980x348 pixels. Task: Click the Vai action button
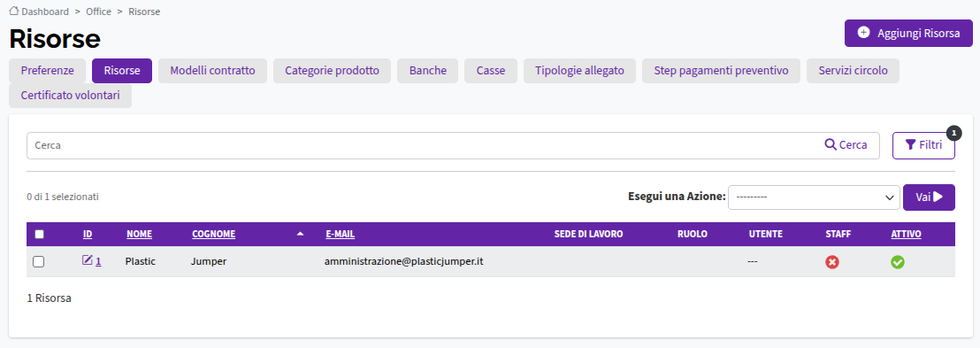929,197
